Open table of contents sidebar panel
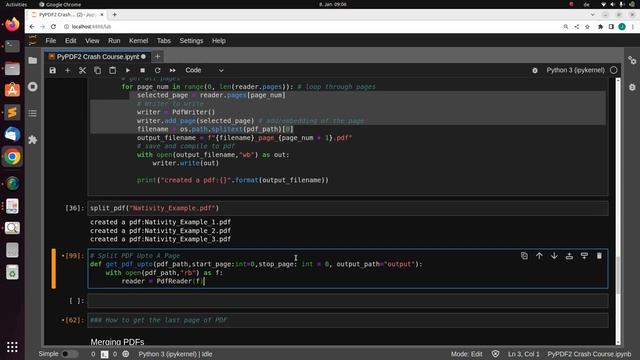The image size is (640, 360). click(33, 113)
